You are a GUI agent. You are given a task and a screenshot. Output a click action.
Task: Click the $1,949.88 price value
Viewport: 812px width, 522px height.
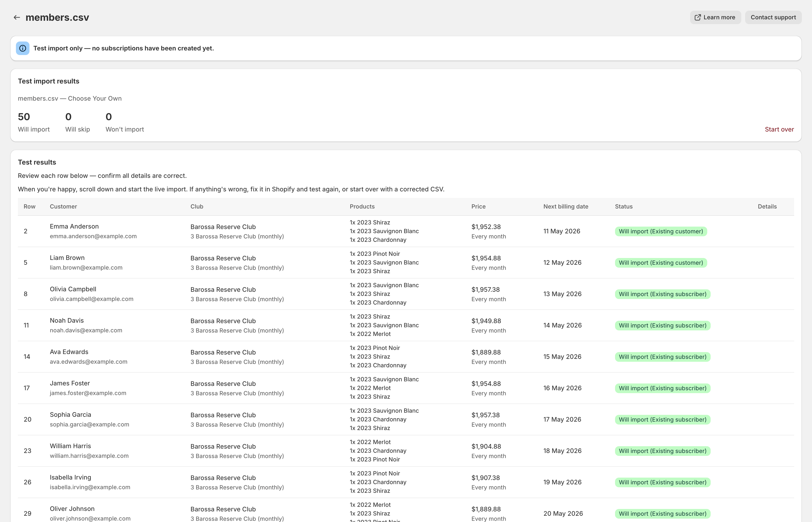[486, 321]
